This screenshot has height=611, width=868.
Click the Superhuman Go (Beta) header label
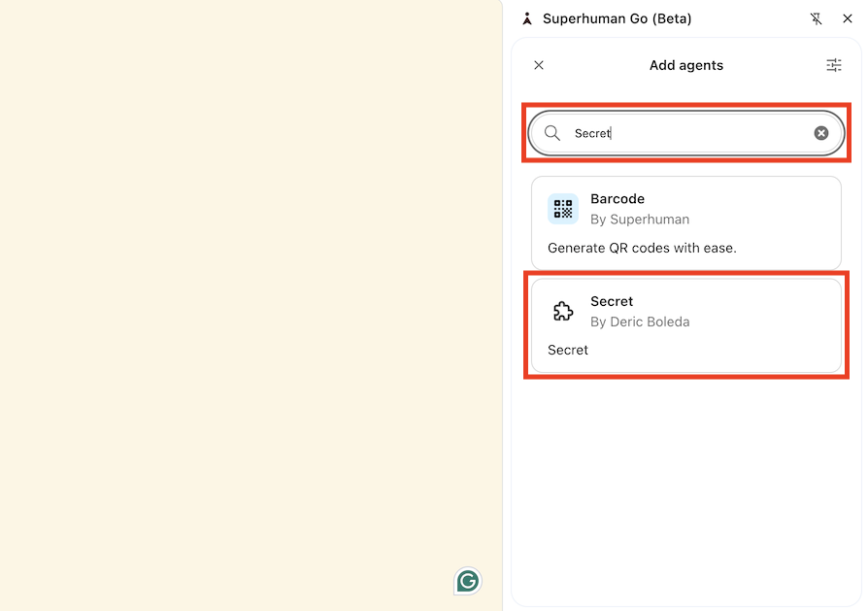click(618, 17)
